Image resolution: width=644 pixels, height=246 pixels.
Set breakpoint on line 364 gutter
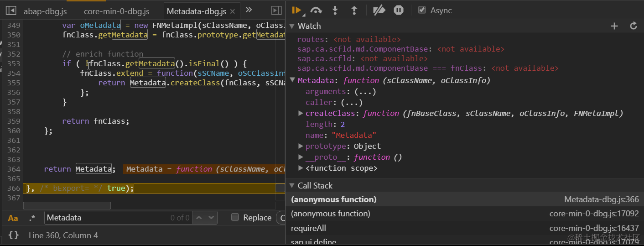pos(14,169)
